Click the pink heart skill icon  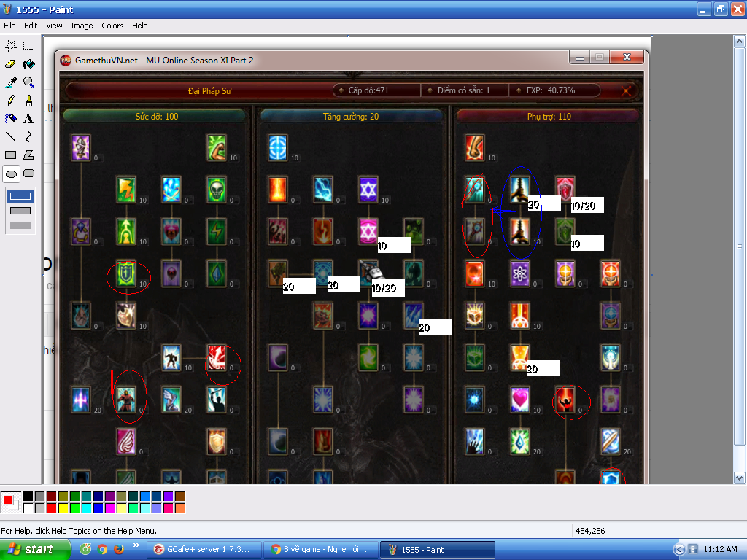coord(519,399)
